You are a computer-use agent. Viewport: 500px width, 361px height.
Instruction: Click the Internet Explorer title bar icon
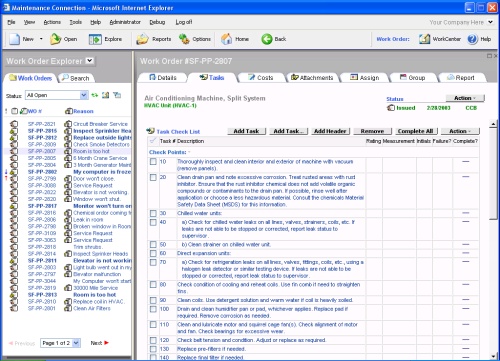[x=7, y=7]
